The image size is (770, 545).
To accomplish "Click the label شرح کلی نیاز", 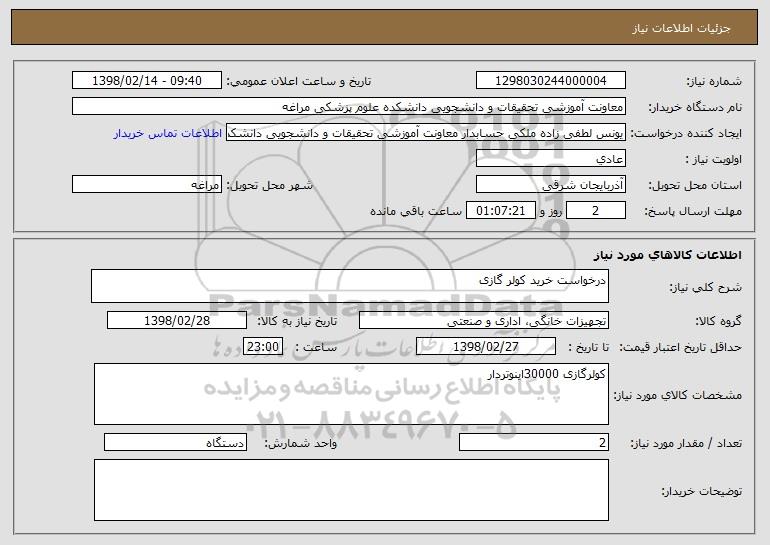I will pos(706,288).
